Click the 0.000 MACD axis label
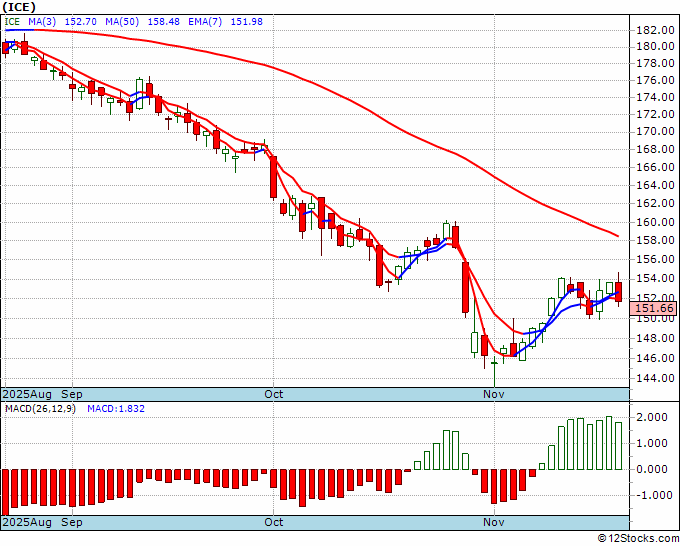Screen dimensions: 680x546 [x=651, y=469]
